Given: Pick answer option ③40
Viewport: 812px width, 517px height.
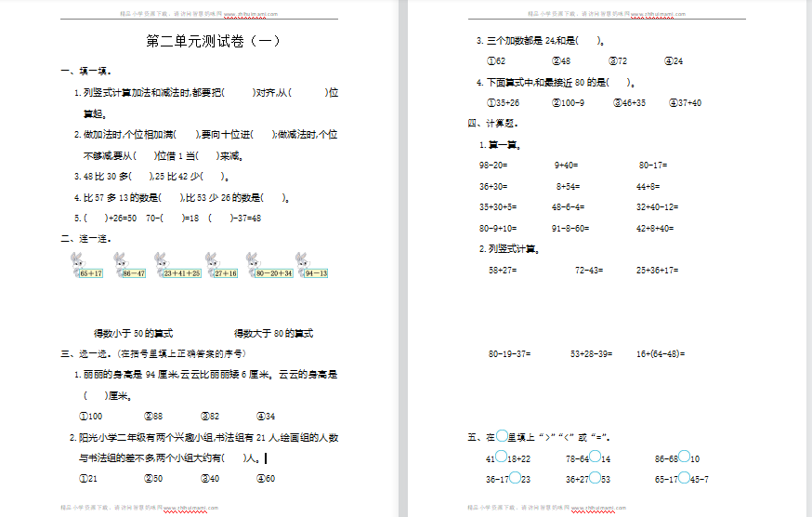Looking at the screenshot, I should click(210, 479).
